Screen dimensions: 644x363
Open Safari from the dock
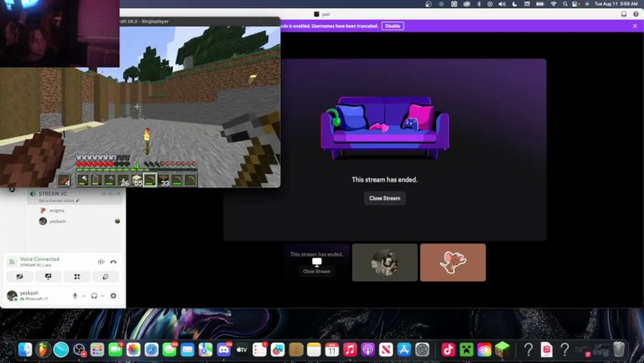[152, 349]
